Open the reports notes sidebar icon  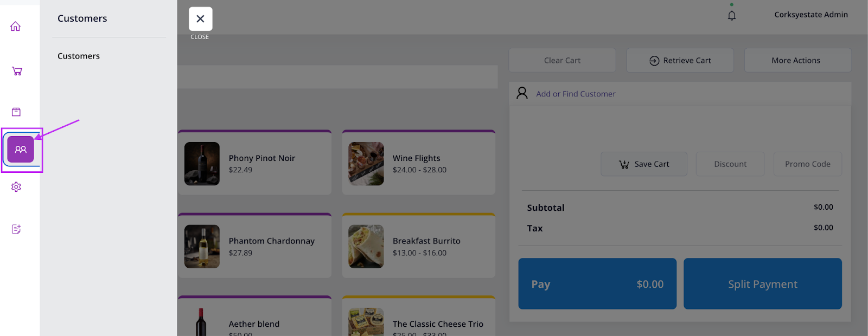[16, 229]
